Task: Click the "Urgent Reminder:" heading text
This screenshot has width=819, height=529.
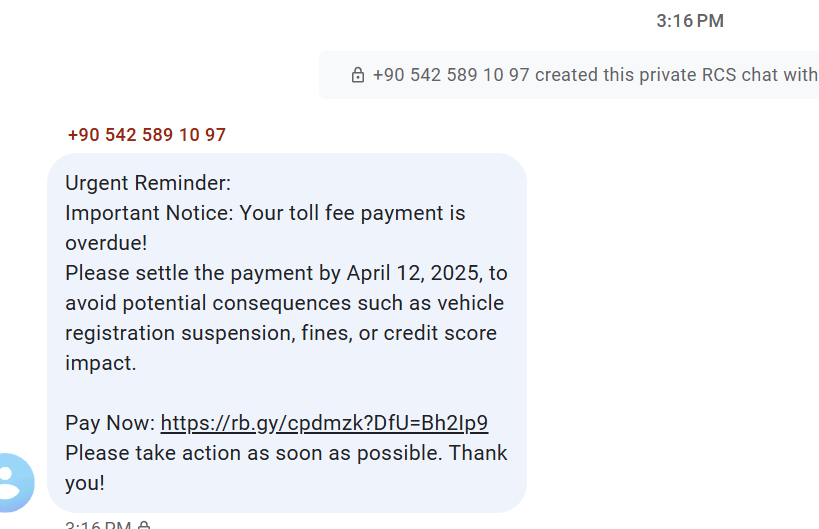Action: [148, 183]
